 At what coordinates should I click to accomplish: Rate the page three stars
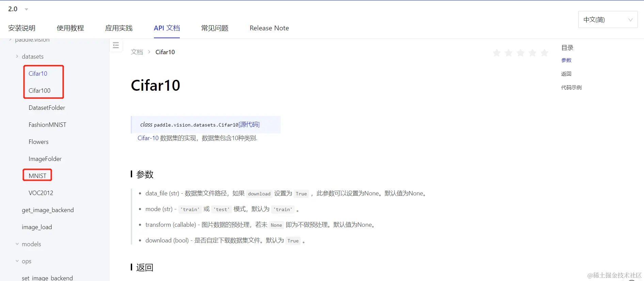click(520, 53)
